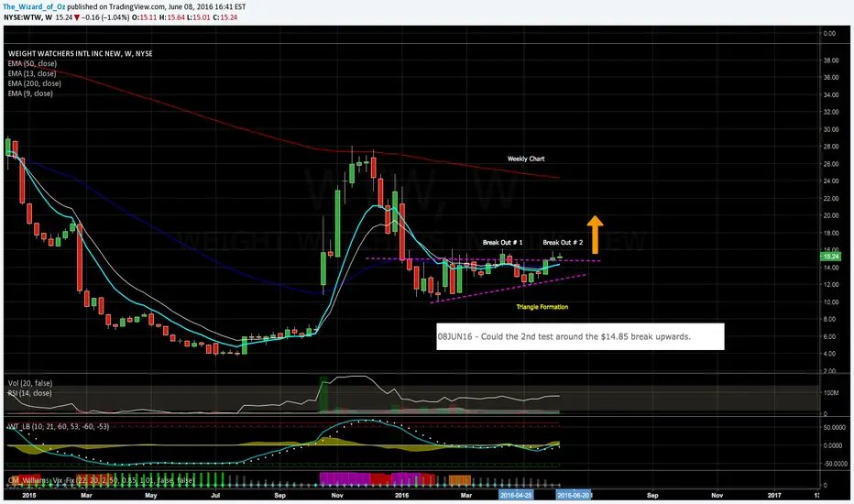The width and height of the screenshot is (854, 504).
Task: Select the Vol (20, false) indicator label
Action: (x=30, y=383)
